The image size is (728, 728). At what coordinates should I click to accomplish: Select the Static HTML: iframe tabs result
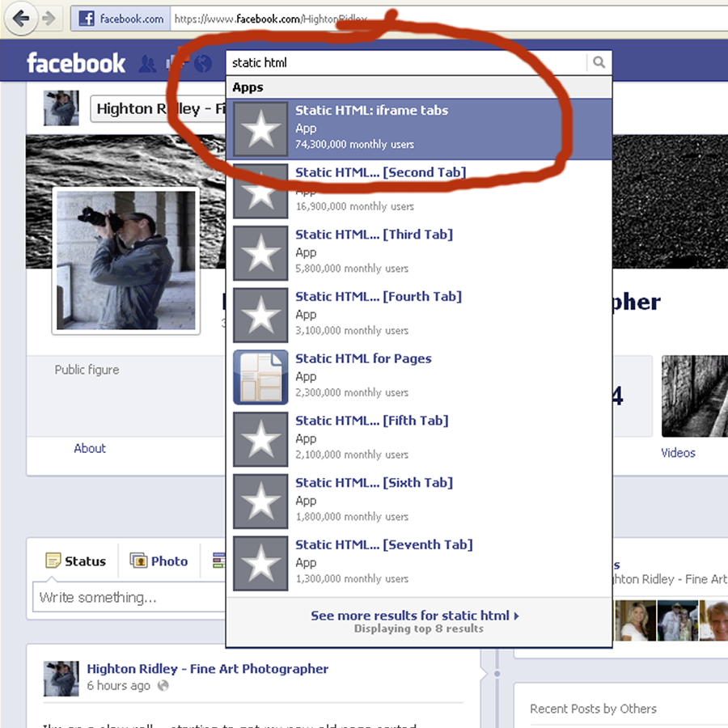(419, 129)
